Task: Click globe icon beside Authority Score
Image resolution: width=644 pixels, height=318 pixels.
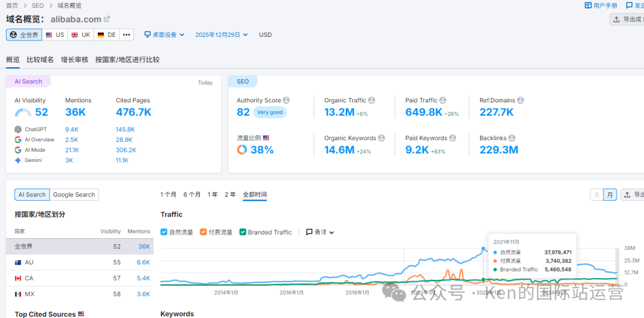Action: pos(286,100)
